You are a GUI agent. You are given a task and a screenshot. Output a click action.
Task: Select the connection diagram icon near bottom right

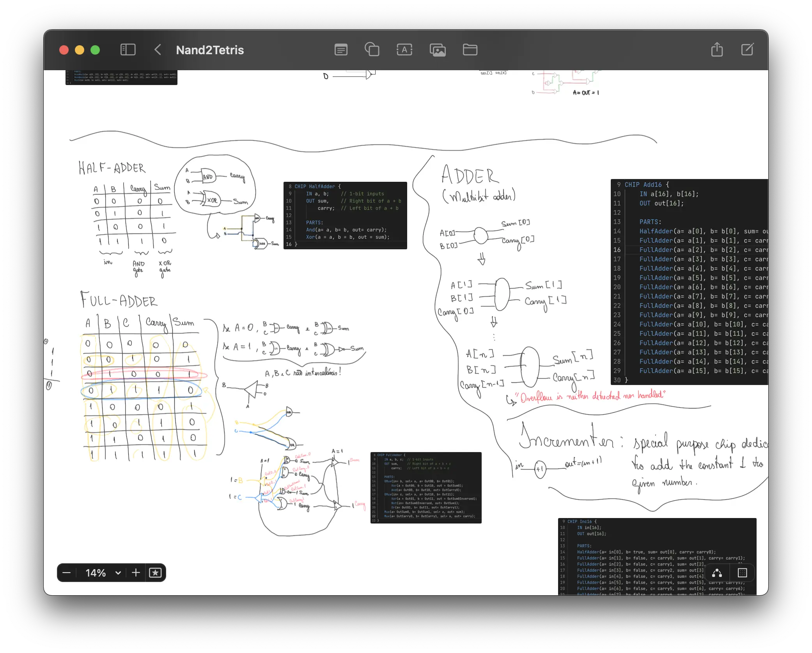(718, 573)
